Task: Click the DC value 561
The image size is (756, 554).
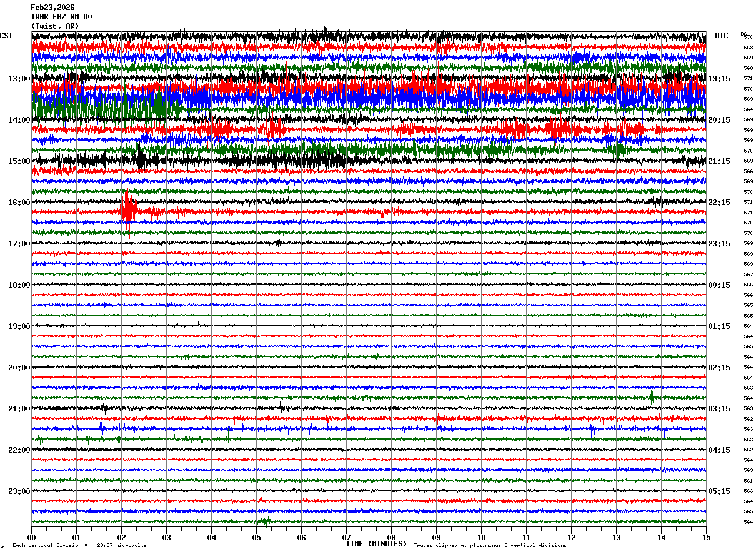Action: pyautogui.click(x=748, y=481)
